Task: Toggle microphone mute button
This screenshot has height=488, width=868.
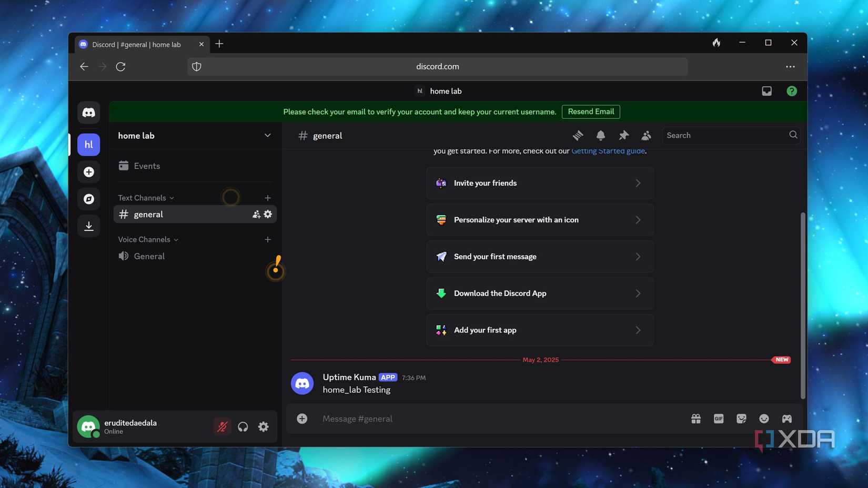Action: [223, 426]
